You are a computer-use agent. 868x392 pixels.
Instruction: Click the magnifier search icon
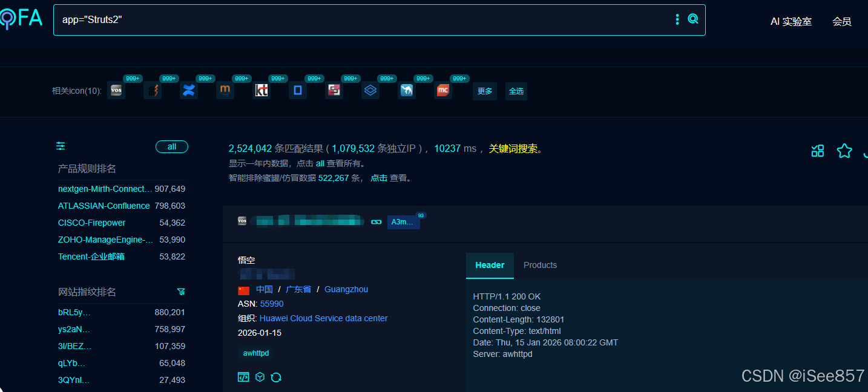(x=693, y=19)
